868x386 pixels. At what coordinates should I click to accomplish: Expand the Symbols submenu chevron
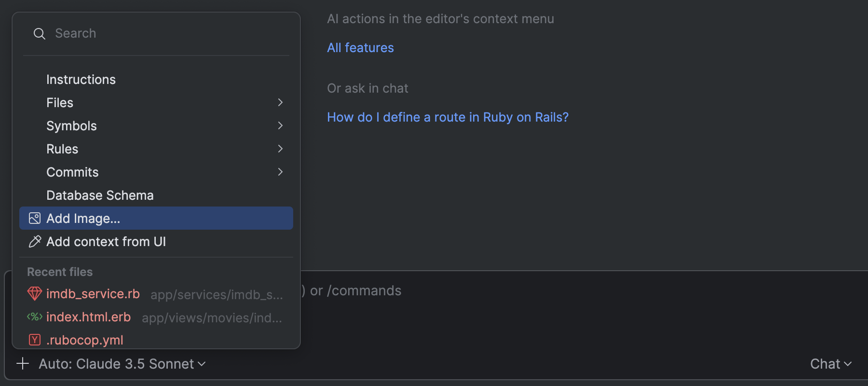[280, 126]
